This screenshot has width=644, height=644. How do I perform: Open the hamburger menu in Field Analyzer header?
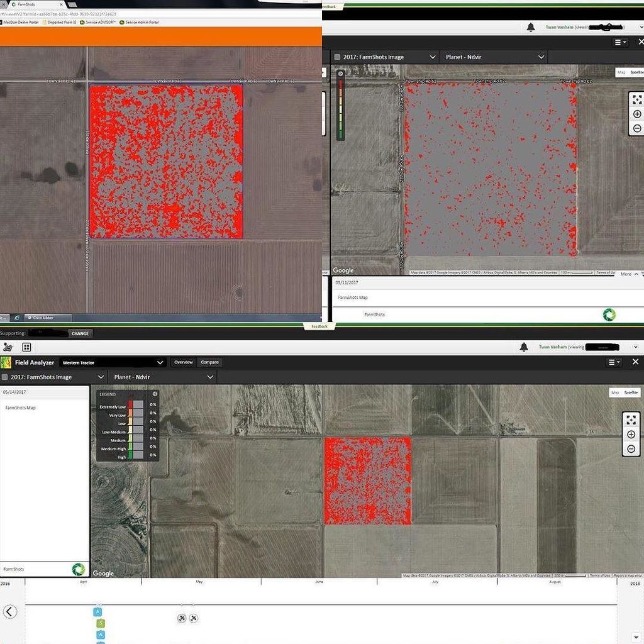(x=612, y=362)
